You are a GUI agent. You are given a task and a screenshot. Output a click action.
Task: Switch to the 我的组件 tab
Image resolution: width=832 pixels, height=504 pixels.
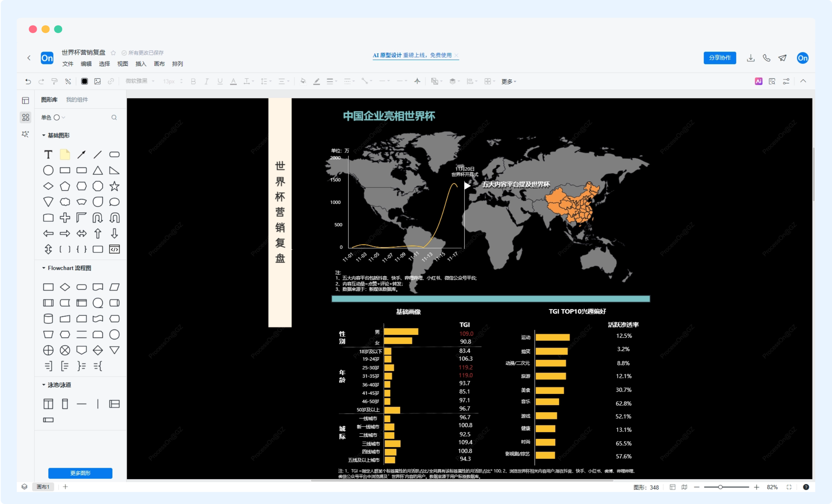(x=77, y=100)
